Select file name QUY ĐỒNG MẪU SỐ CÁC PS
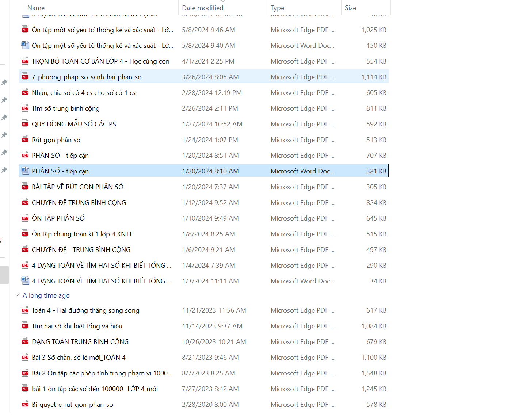Viewport: 515px width, 420px height. point(74,124)
